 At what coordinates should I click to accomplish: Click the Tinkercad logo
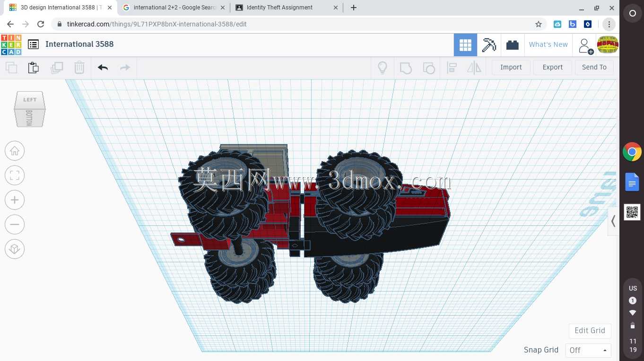11,44
